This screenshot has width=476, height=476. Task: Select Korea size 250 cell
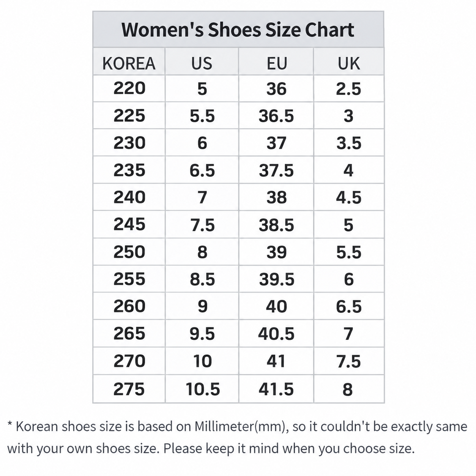pyautogui.click(x=129, y=252)
